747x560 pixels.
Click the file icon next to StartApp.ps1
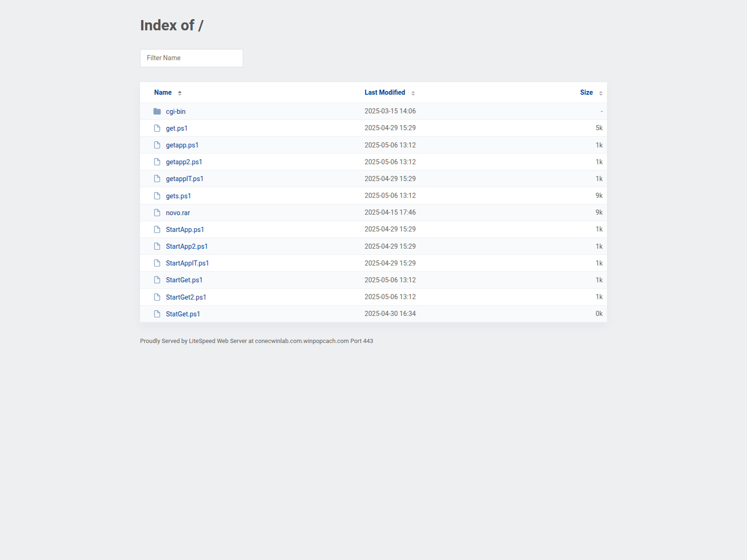click(157, 229)
